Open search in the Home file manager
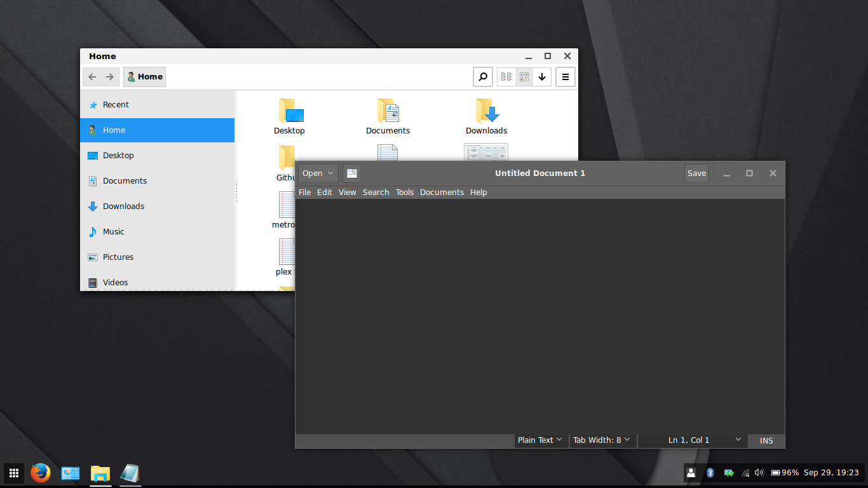 point(483,77)
